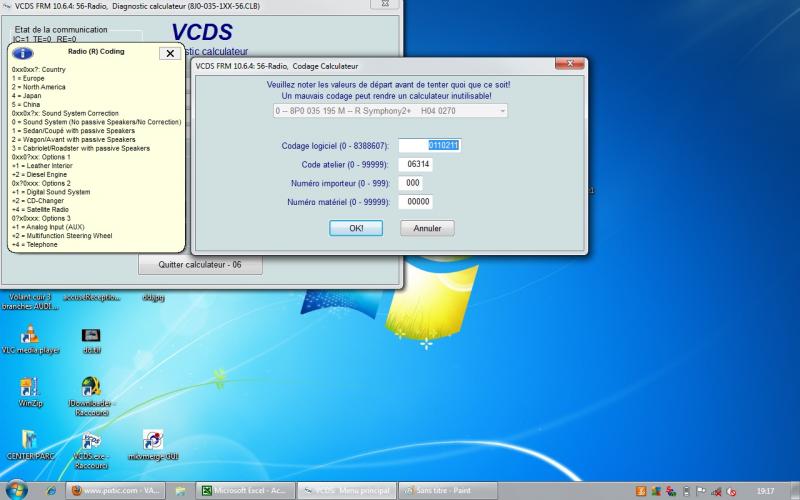
Task: Open the 8P0 035 195 M Symphony2+ dropdown
Action: [x=390, y=111]
